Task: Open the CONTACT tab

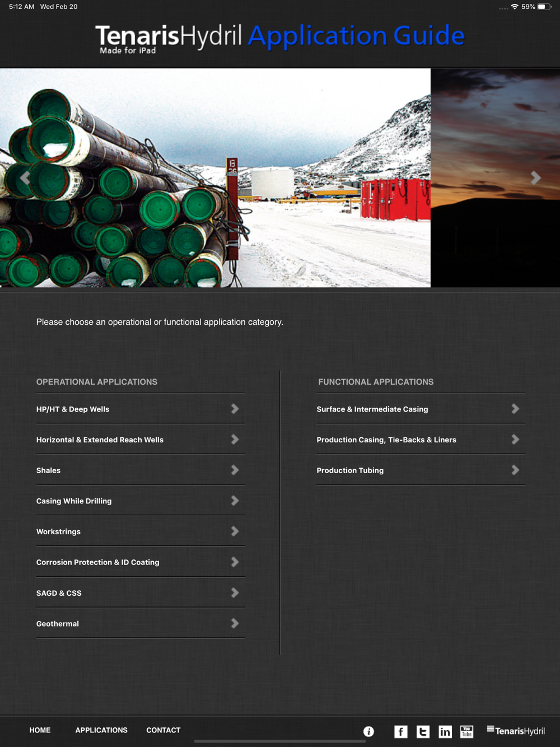Action: (x=164, y=730)
